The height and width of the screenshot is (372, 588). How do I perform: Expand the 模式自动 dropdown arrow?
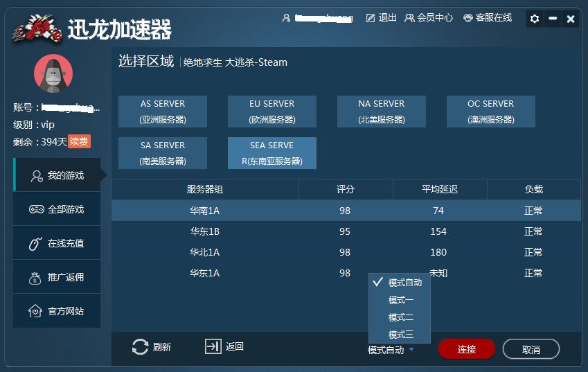coord(411,350)
